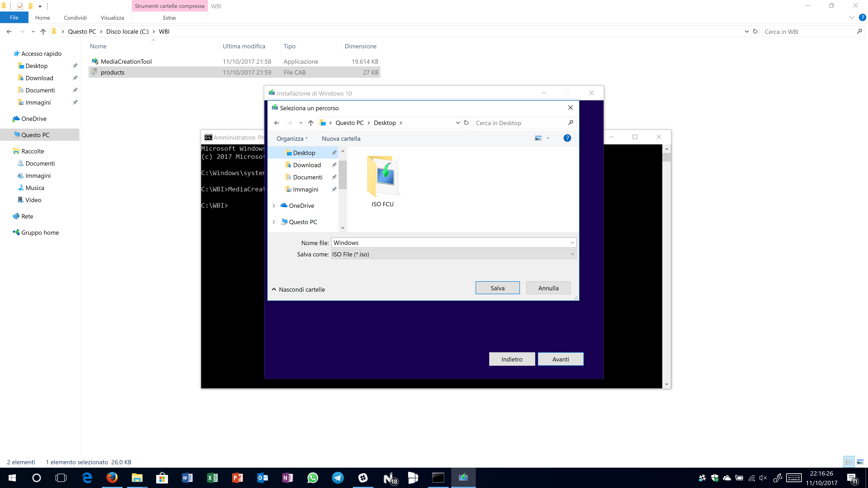Viewport: 868px width, 488px height.
Task: Refresh the save dialog folder view
Action: (466, 123)
